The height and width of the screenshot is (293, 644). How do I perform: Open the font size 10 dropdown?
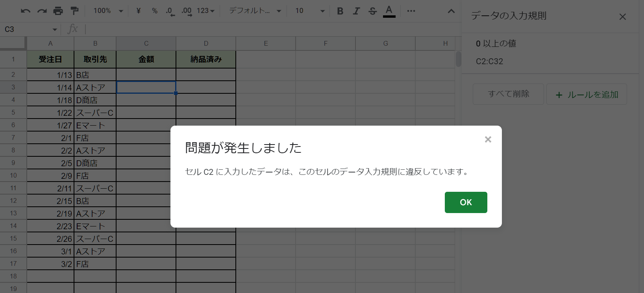click(x=310, y=11)
